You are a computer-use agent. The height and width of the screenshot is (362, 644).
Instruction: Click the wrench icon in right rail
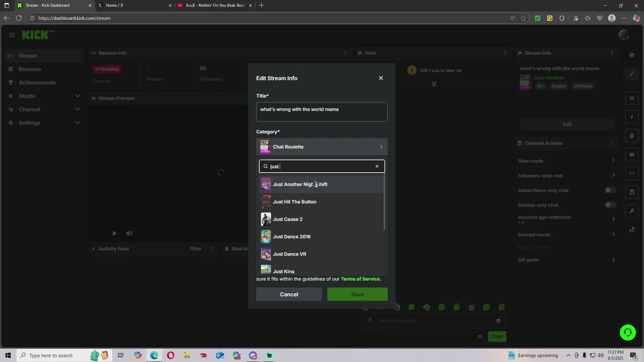(632, 211)
